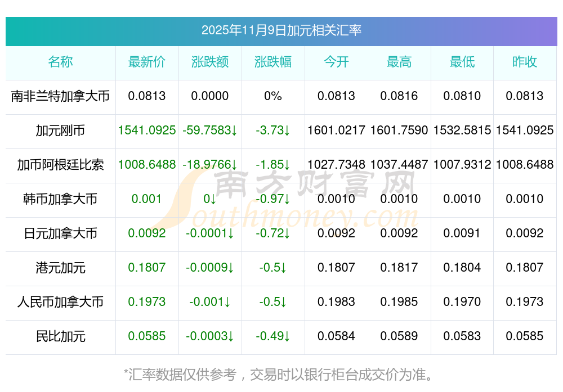
Task: Select the 最低 column header
Action: [462, 62]
